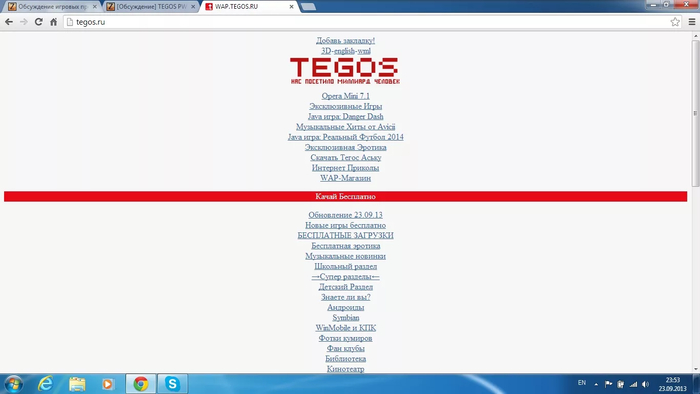Image resolution: width=700 pixels, height=394 pixels.
Task: Open 'Школьный раздел' link
Action: (x=346, y=266)
